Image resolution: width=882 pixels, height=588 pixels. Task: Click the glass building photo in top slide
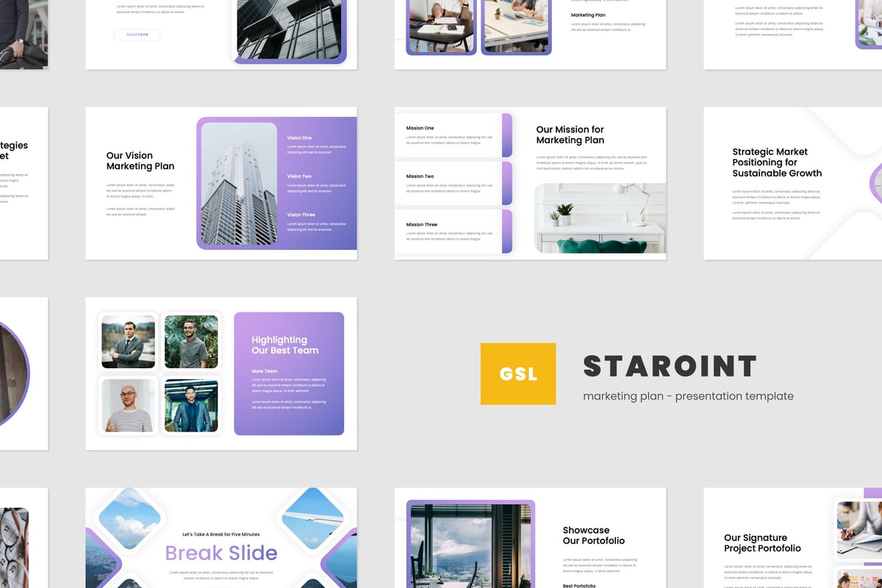289,29
